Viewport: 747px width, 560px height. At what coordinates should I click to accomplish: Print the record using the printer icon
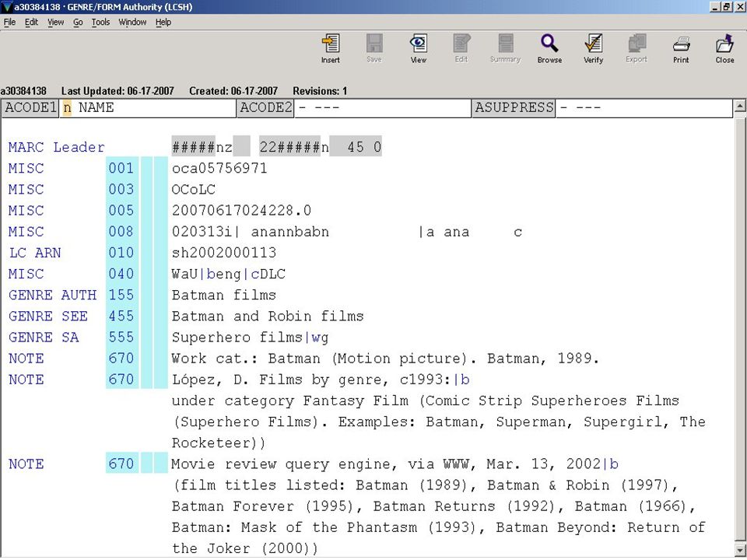coord(681,48)
